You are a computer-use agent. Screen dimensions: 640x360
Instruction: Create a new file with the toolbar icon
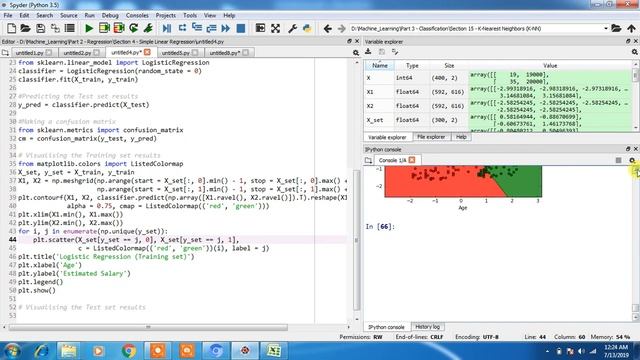[x=11, y=28]
